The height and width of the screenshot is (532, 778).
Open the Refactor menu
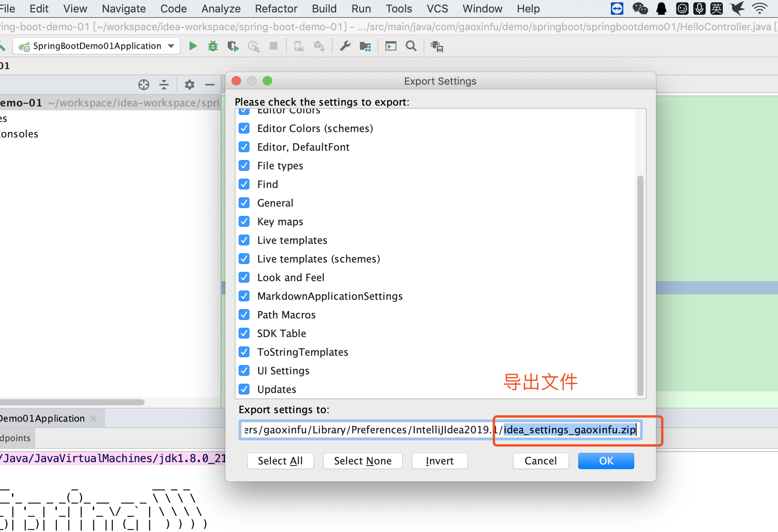click(x=276, y=9)
